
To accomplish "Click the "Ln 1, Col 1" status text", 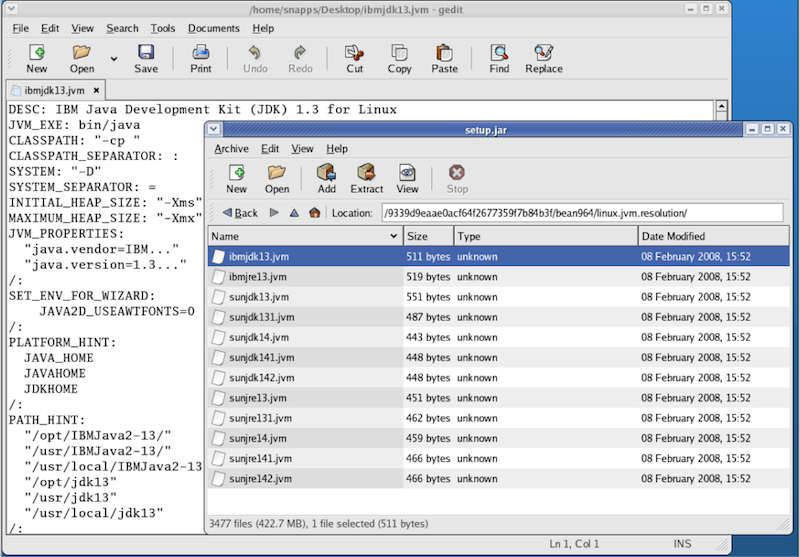I will 574,544.
